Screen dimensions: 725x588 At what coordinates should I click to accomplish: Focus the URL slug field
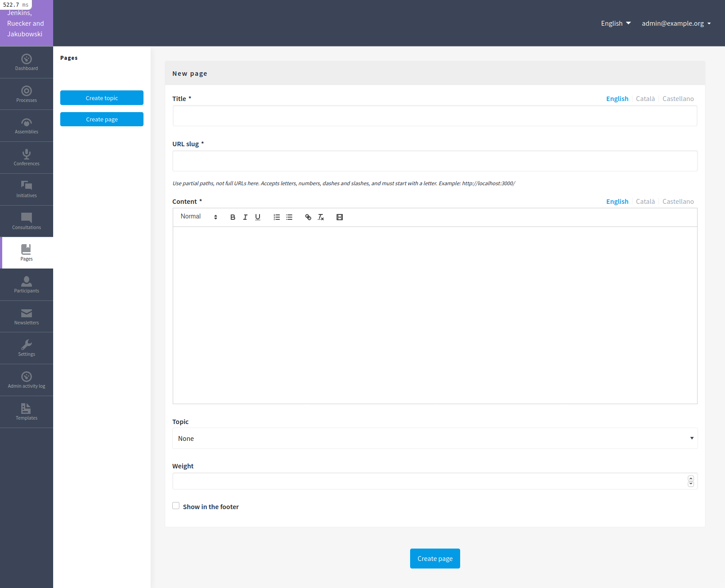coord(435,161)
